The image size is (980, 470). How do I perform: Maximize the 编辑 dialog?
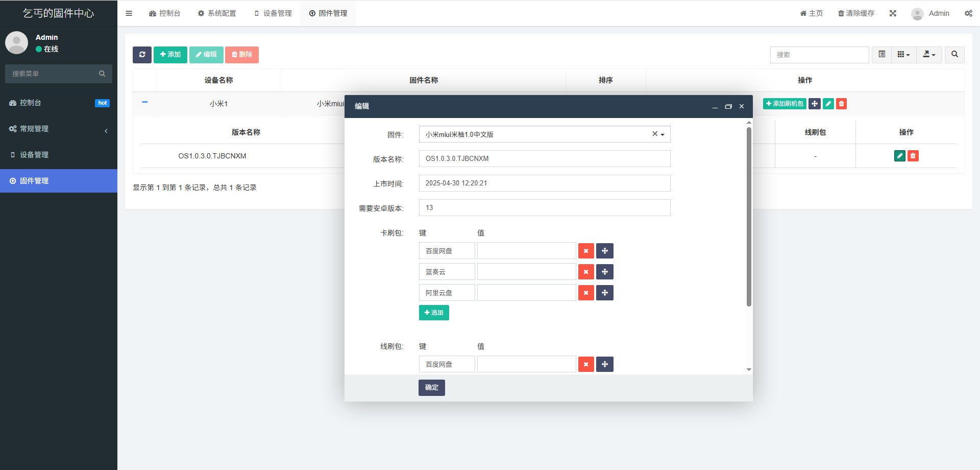tap(728, 106)
